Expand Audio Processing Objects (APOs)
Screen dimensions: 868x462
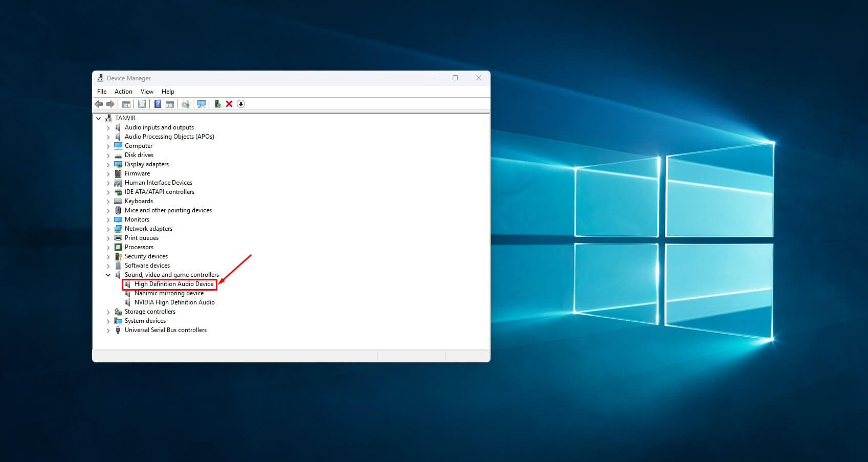[x=108, y=137]
